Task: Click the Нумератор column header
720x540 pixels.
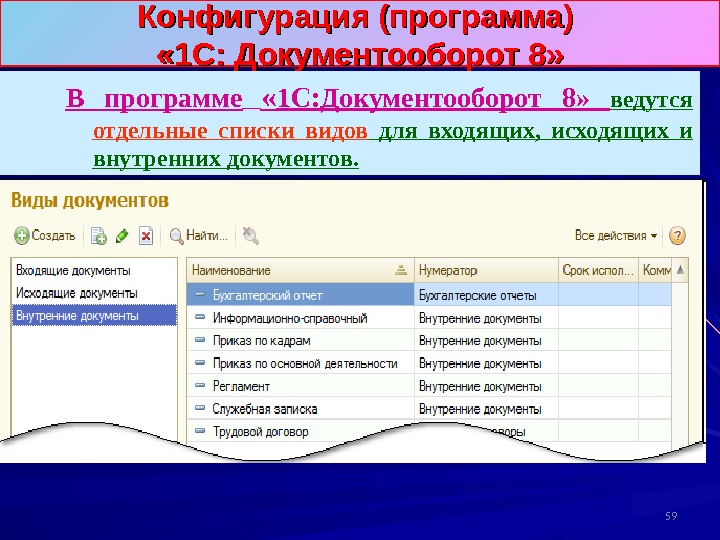Action: tap(486, 270)
